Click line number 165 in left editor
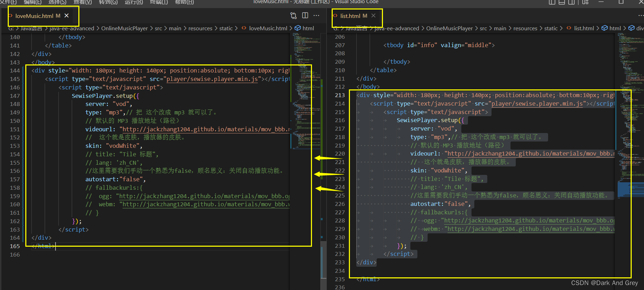644x290 pixels. [15, 246]
